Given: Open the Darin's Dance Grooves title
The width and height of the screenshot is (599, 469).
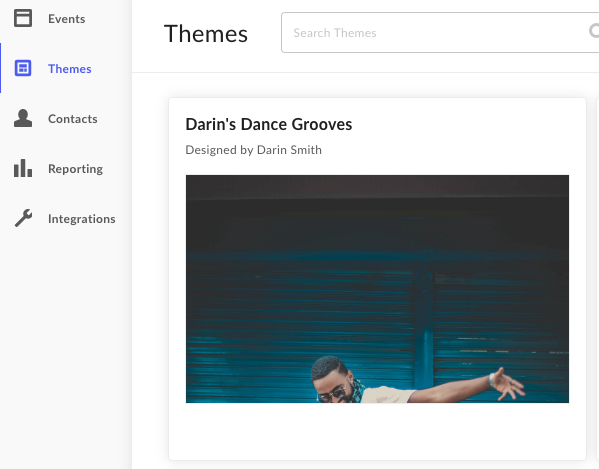Looking at the screenshot, I should (x=269, y=124).
